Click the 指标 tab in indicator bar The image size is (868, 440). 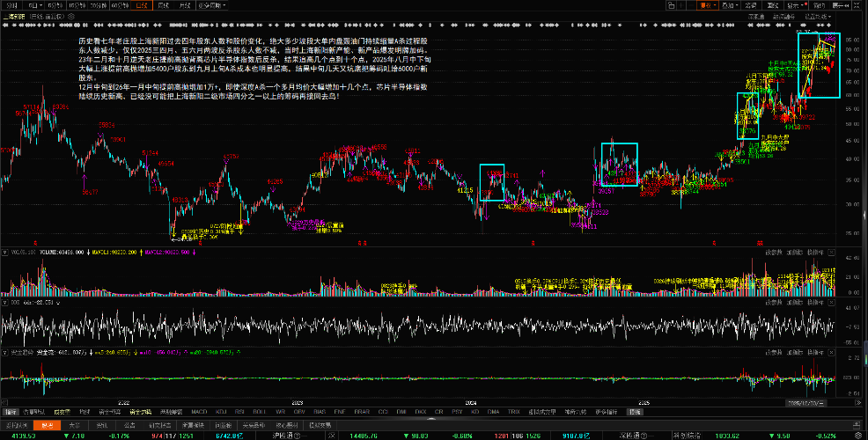pos(11,412)
